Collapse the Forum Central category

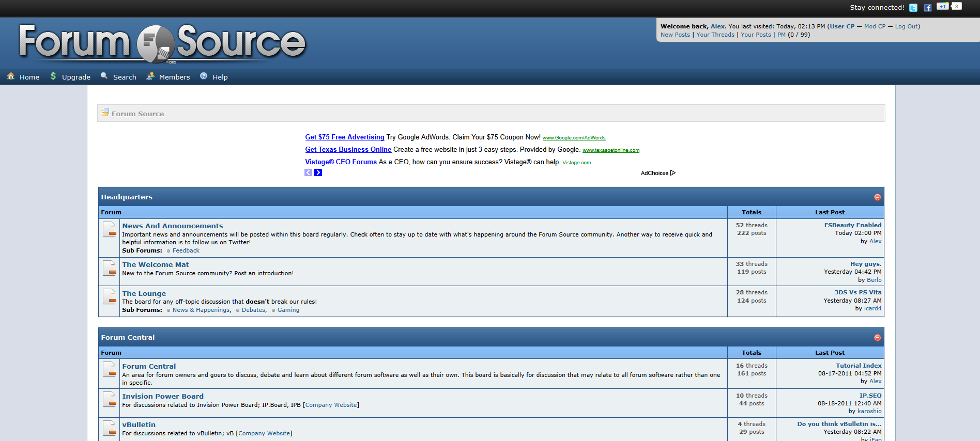[877, 338]
